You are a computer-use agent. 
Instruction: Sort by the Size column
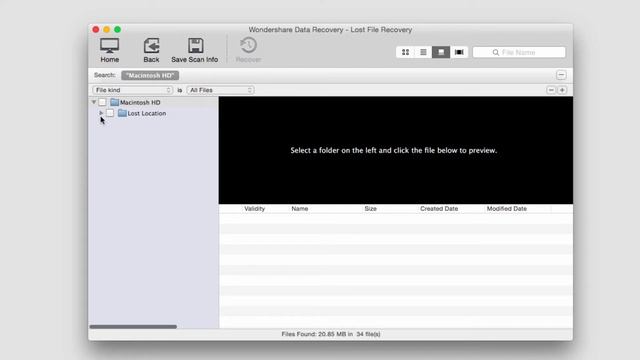[371, 209]
